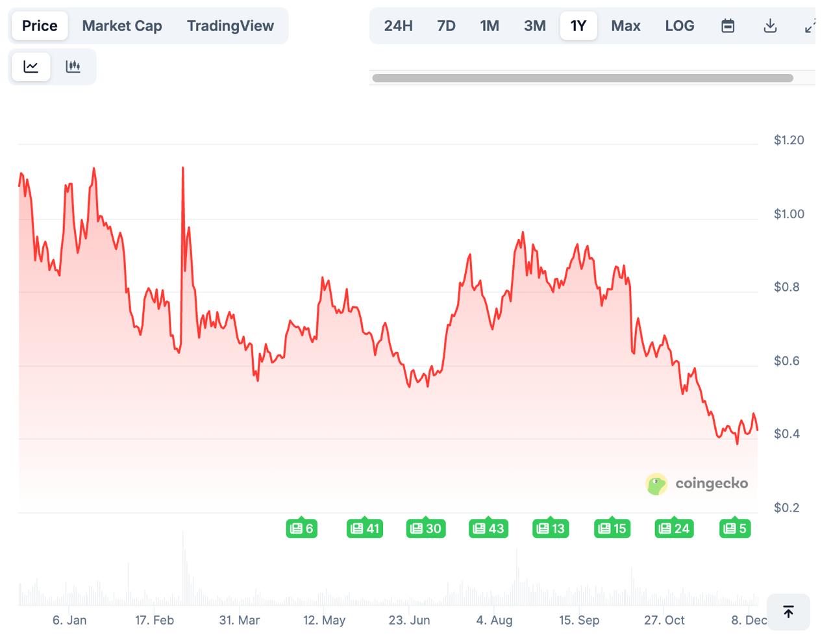The height and width of the screenshot is (644, 831).
Task: Download the chart data
Action: point(770,26)
